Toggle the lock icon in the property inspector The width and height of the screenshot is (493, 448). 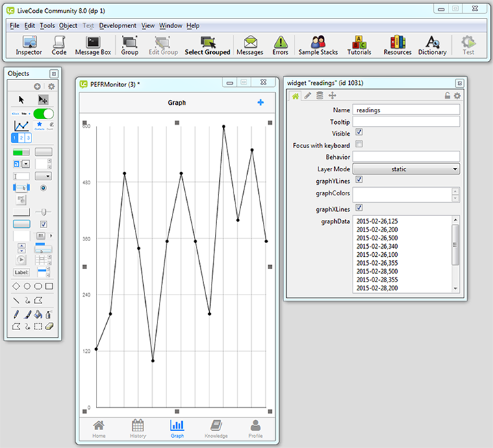[x=448, y=96]
